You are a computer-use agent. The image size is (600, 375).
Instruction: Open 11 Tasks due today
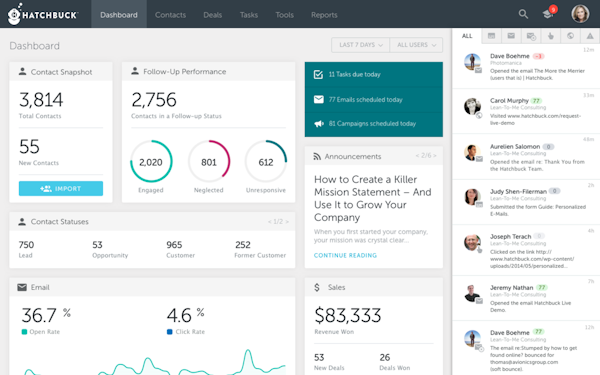pyautogui.click(x=374, y=74)
